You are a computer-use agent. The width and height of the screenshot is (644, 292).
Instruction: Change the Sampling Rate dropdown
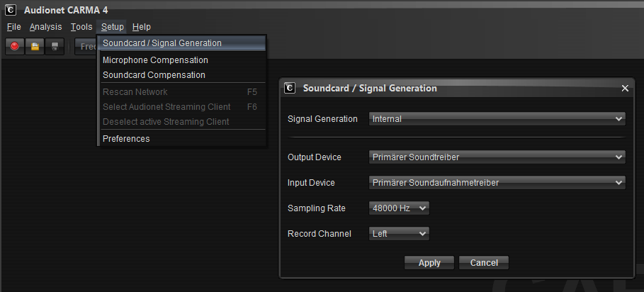point(400,208)
